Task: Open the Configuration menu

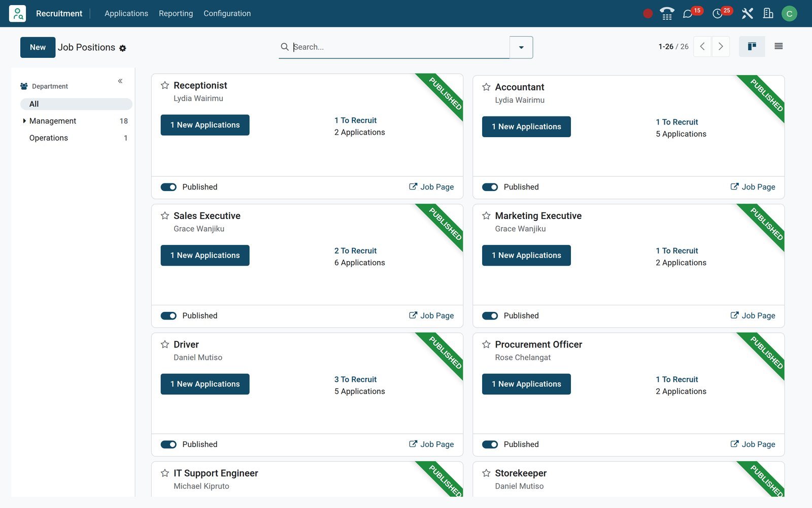Action: coord(227,13)
